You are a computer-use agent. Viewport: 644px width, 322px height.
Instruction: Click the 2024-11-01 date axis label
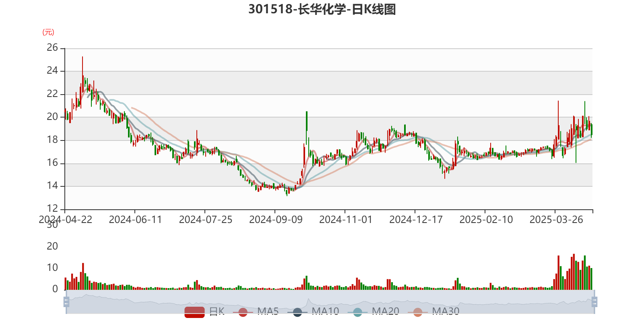click(x=346, y=220)
